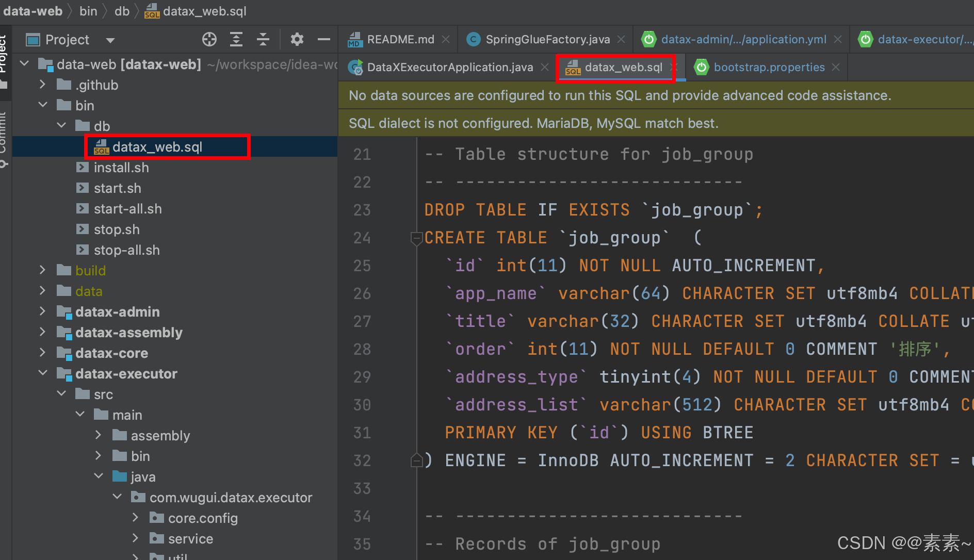The height and width of the screenshot is (560, 974).
Task: Click the Collapse All icon in Project panel
Action: [x=263, y=39]
